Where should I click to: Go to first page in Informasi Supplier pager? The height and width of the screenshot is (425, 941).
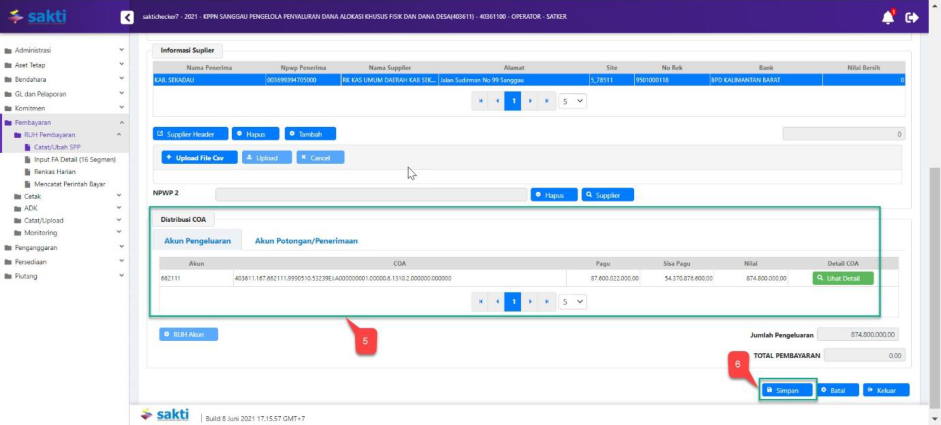[480, 101]
